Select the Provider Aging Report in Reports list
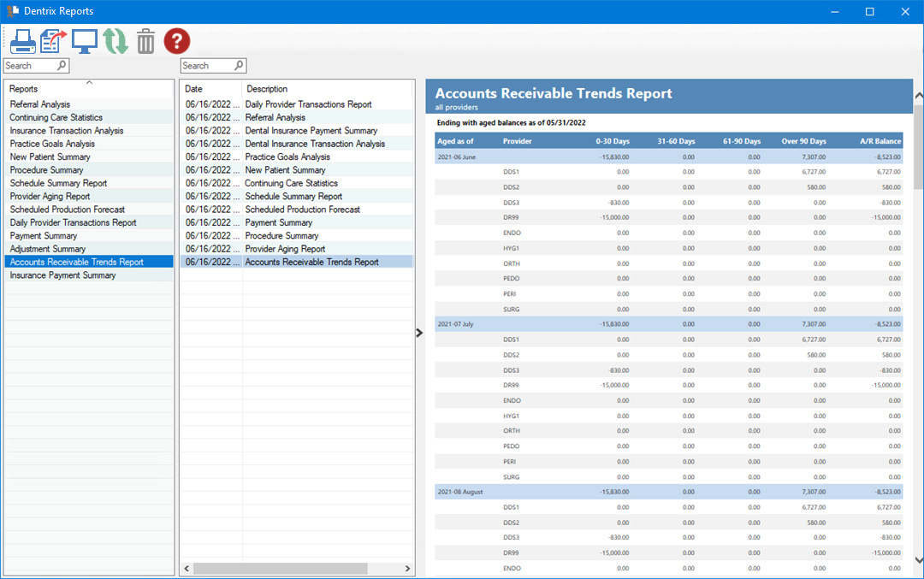This screenshot has height=579, width=924. pyautogui.click(x=51, y=196)
